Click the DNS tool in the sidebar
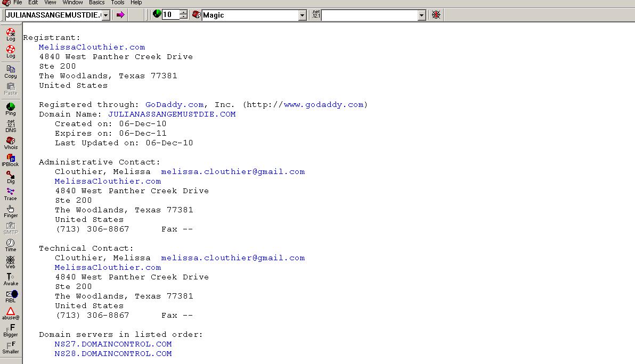The image size is (635, 364). click(x=11, y=126)
